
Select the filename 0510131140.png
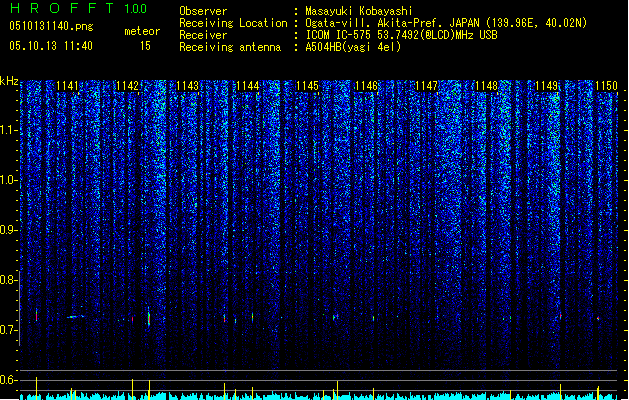tap(51, 27)
